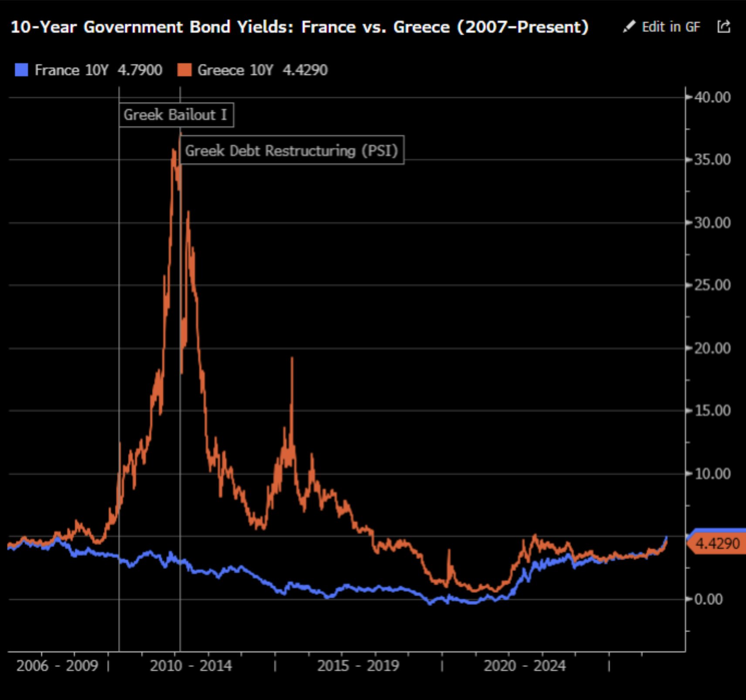Image resolution: width=746 pixels, height=700 pixels.
Task: Click the 2006 - 2009 x-axis label
Action: 57,666
